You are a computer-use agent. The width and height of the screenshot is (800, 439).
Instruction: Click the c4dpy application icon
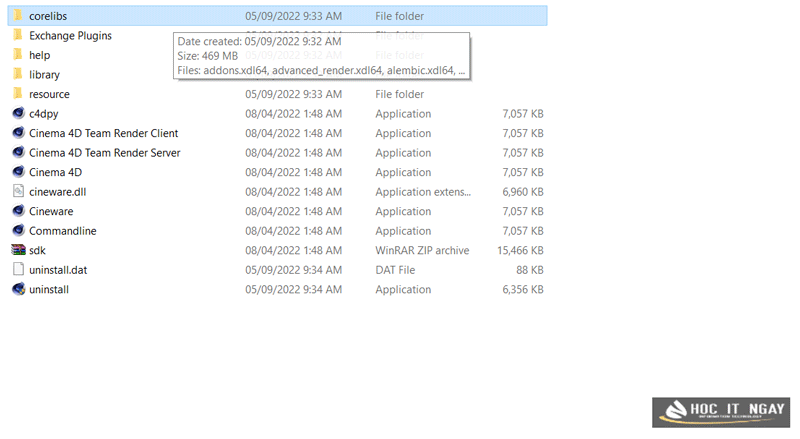click(18, 113)
